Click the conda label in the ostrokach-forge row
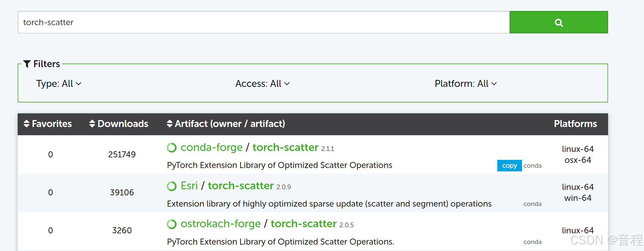The image size is (644, 251). [x=532, y=242]
